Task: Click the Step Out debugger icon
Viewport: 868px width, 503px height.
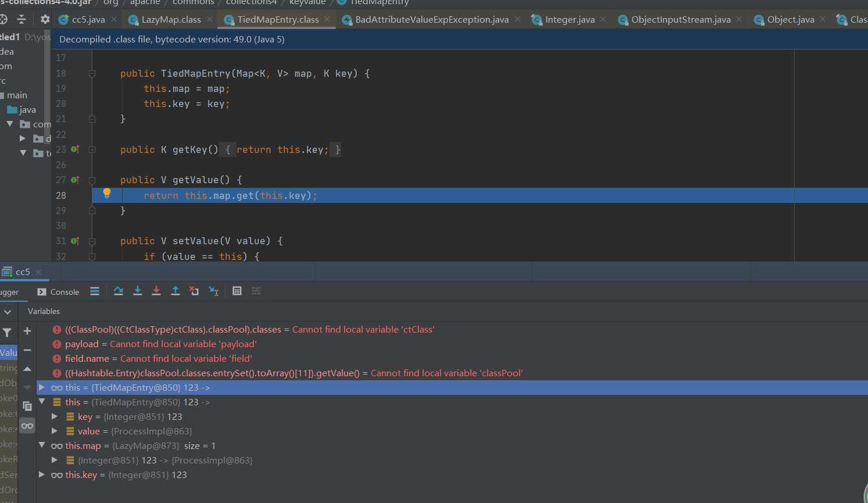Action: [175, 291]
